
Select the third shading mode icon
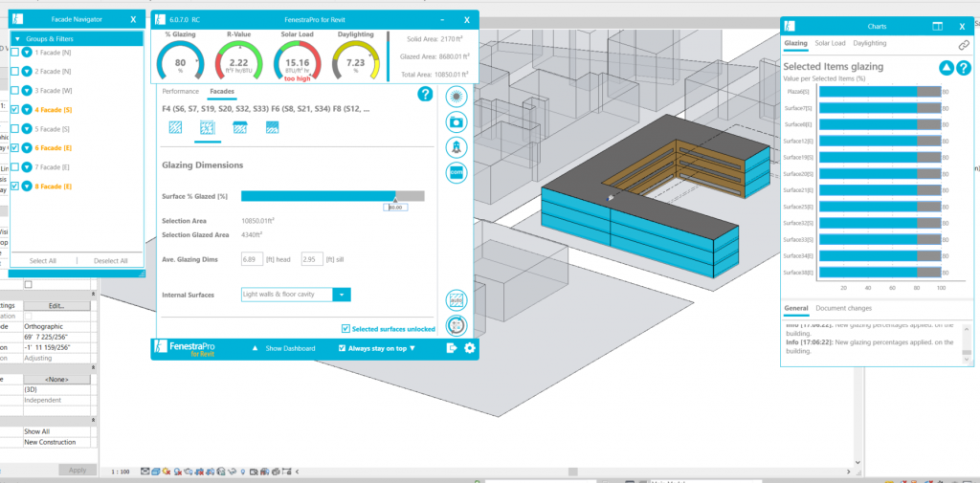[239, 127]
